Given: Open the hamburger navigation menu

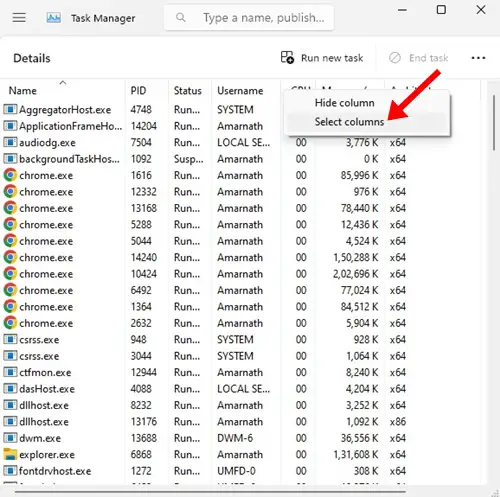Looking at the screenshot, I should pos(19,17).
